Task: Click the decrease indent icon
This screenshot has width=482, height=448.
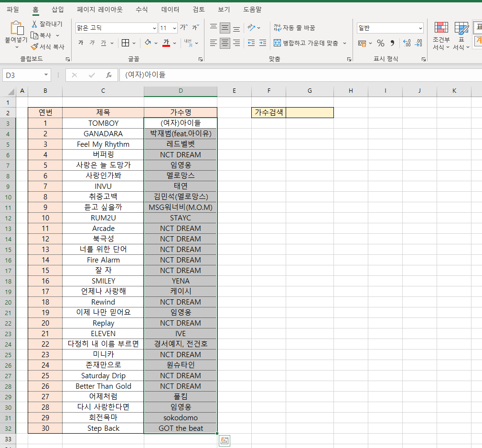Action: (251, 43)
